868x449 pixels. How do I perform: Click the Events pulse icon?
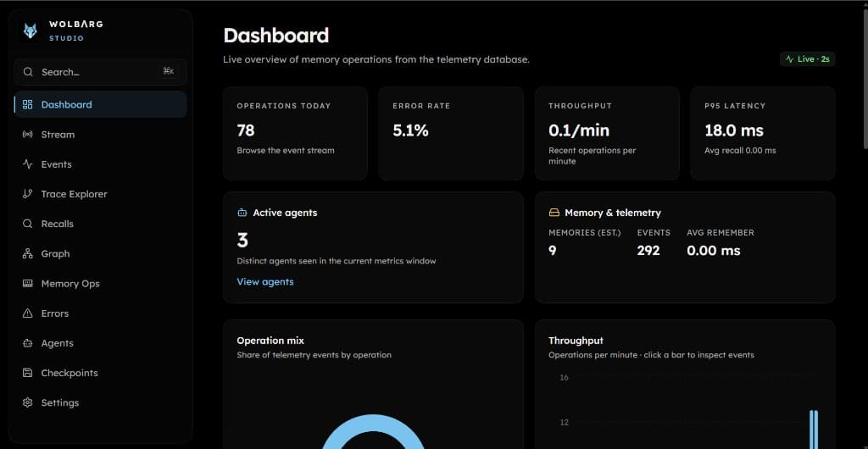point(28,164)
